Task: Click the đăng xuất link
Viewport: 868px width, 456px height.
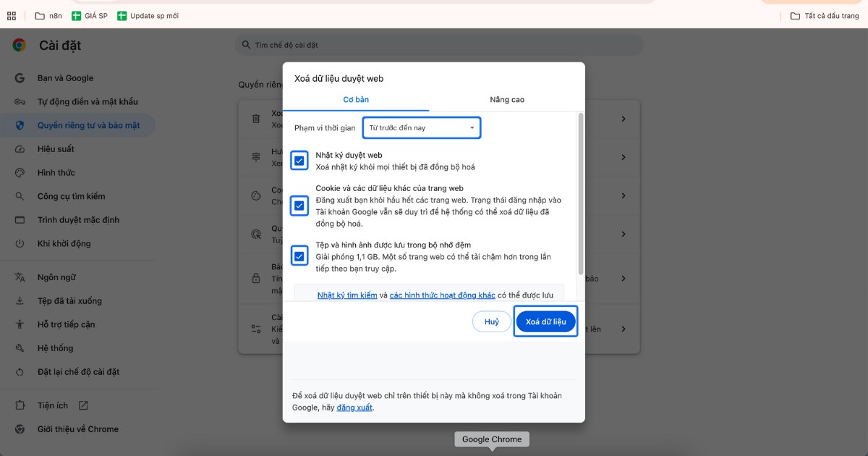Action: pos(354,408)
